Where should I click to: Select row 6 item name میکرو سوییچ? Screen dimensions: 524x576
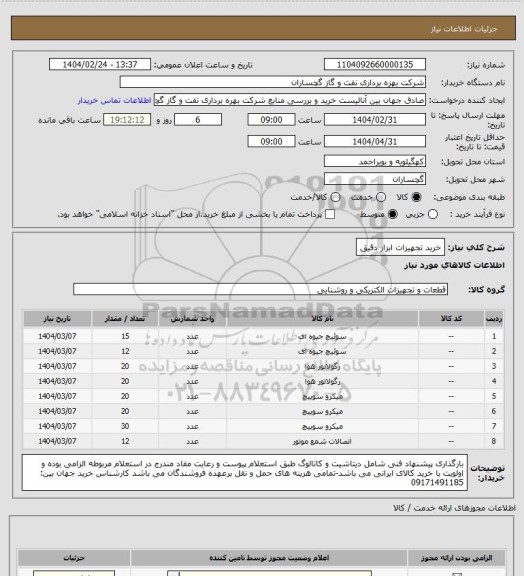tap(322, 411)
